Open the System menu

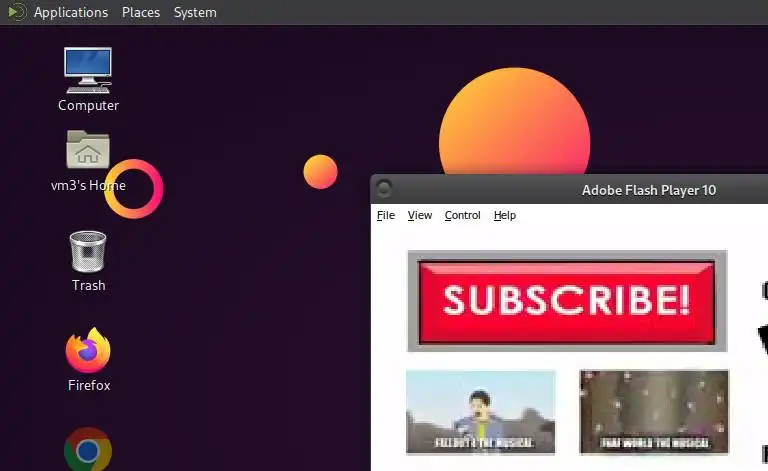(x=195, y=12)
